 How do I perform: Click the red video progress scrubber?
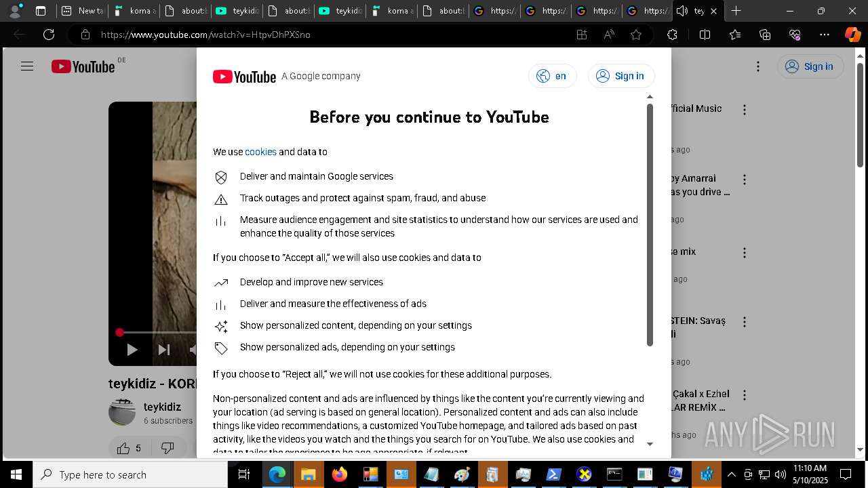(x=119, y=332)
